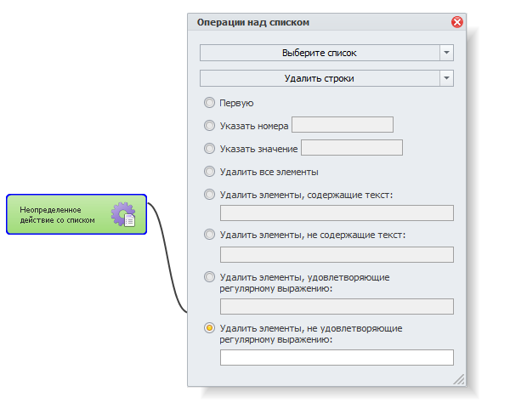The height and width of the screenshot is (420, 510).
Task: Select the Неопределенное действие со списком block
Action: click(x=76, y=214)
